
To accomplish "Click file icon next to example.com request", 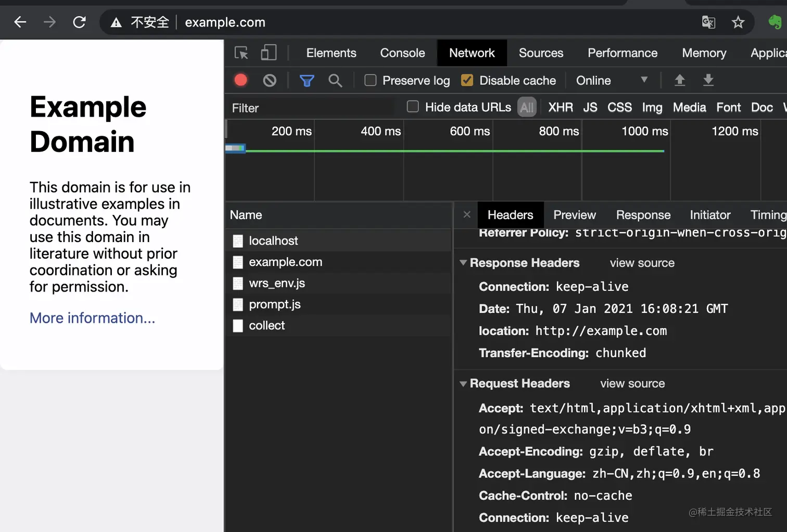I will 238,262.
